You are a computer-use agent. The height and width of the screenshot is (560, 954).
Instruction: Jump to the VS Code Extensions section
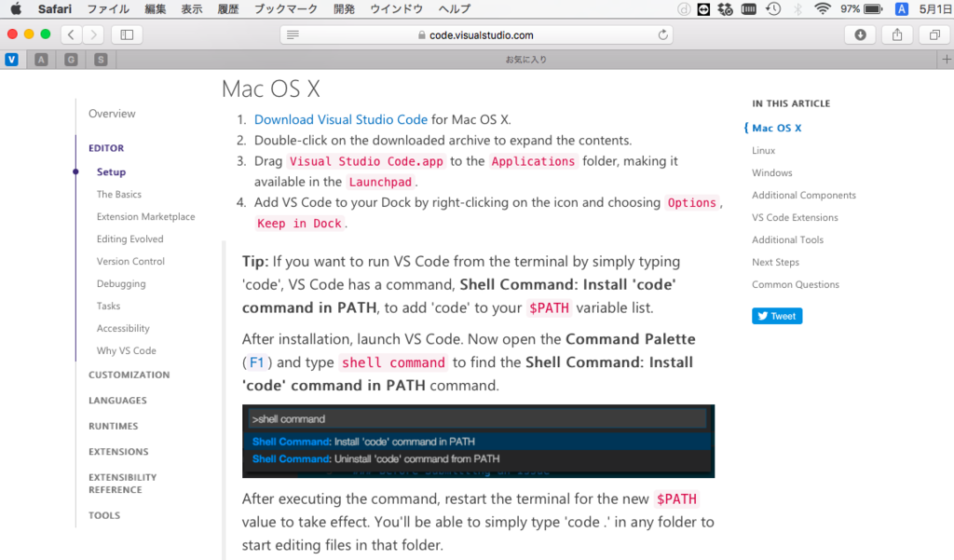pos(795,217)
